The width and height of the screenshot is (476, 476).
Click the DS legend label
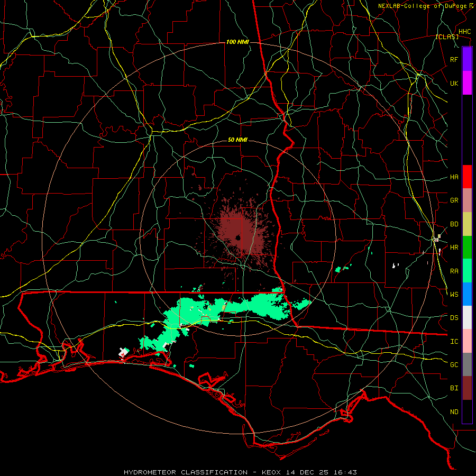click(x=454, y=318)
